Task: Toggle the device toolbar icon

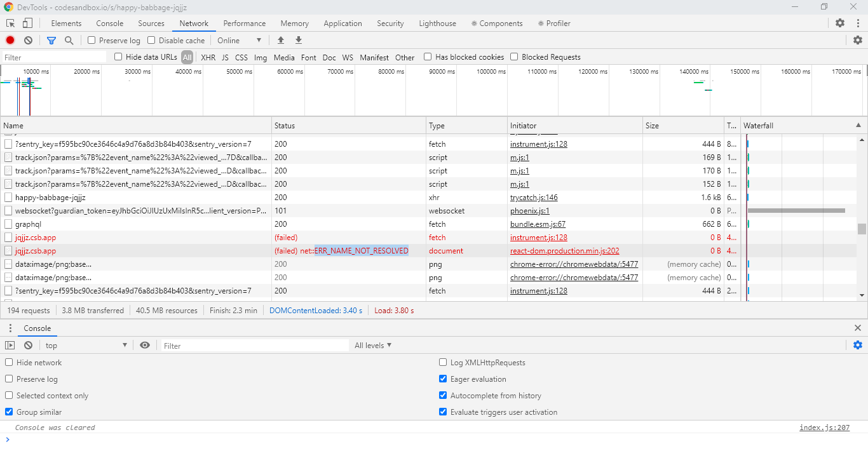Action: coord(27,23)
